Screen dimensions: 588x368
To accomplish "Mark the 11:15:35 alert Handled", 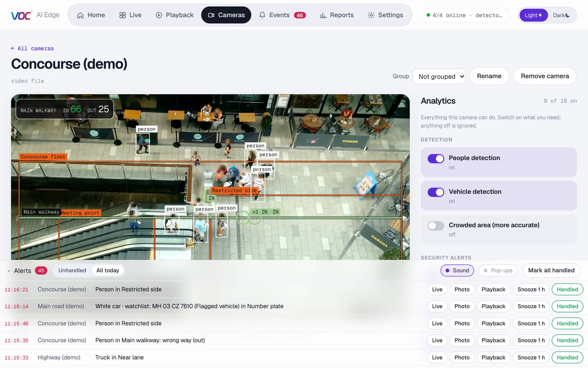I will (567, 340).
